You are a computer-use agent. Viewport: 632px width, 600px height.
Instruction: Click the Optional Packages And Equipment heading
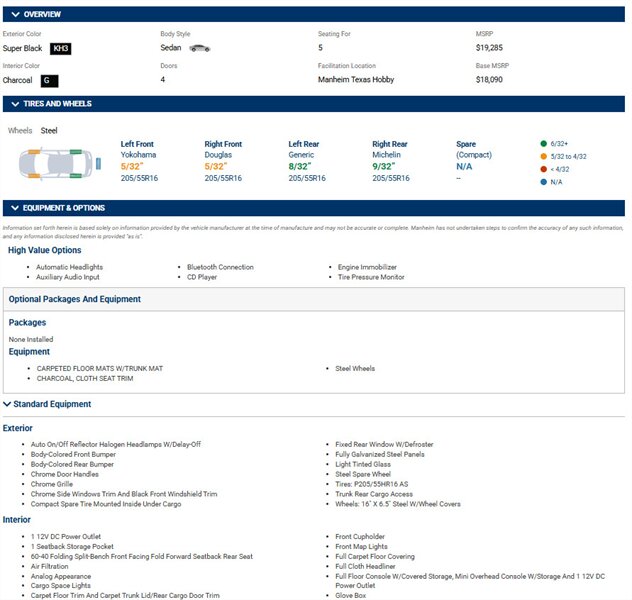tap(75, 299)
